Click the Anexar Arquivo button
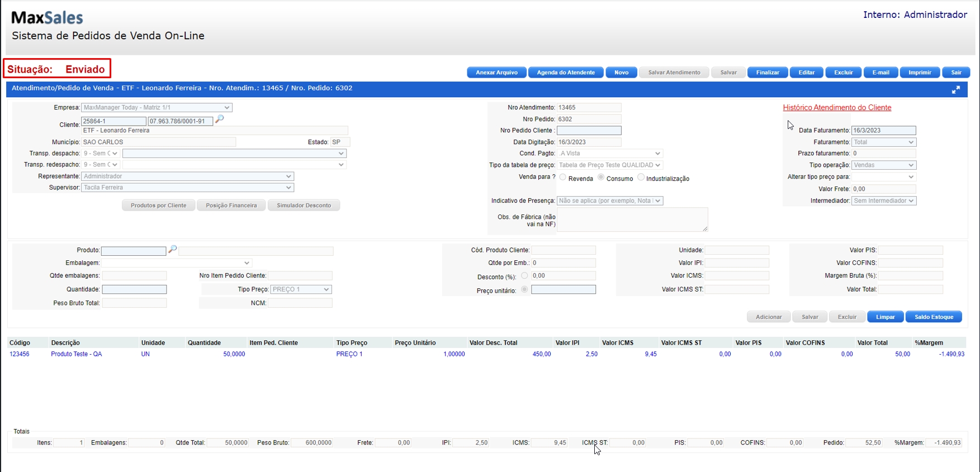Image resolution: width=980 pixels, height=472 pixels. pos(496,73)
